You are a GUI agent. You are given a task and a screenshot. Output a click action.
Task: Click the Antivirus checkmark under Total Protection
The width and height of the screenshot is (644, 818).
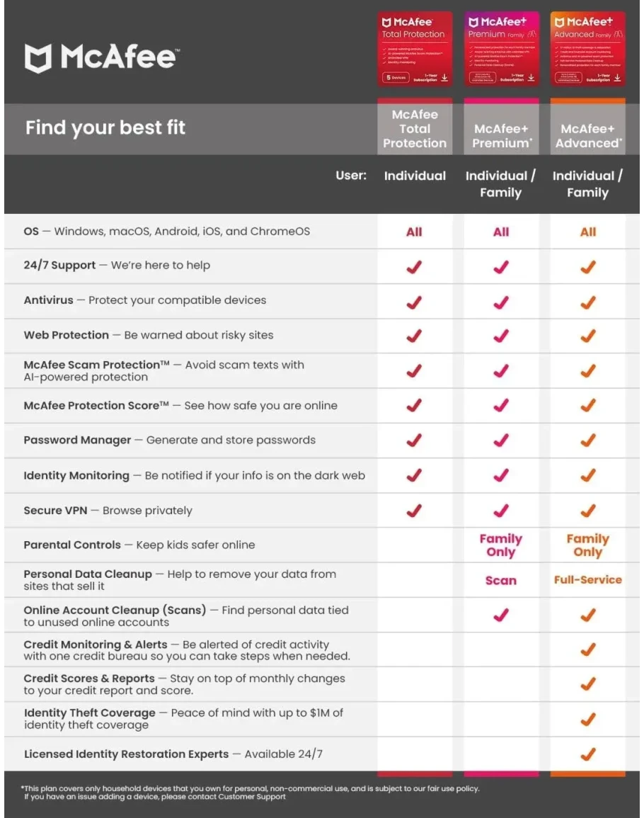point(415,302)
